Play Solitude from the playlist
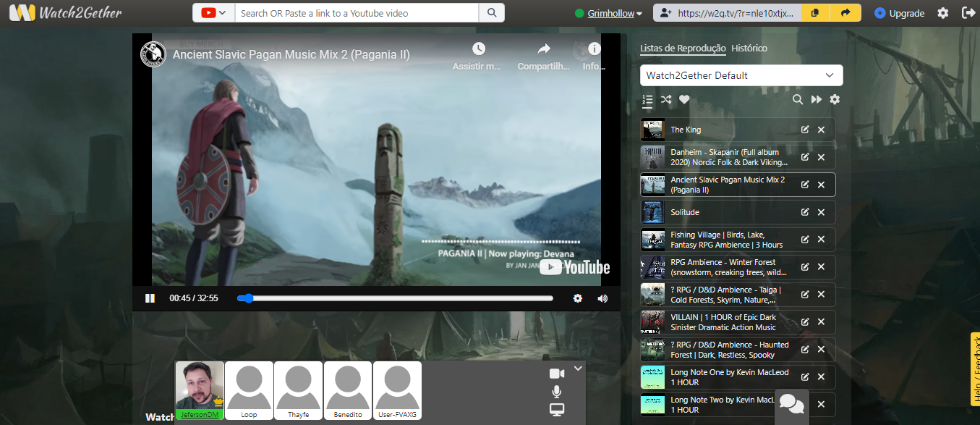This screenshot has width=980, height=425. [685, 212]
